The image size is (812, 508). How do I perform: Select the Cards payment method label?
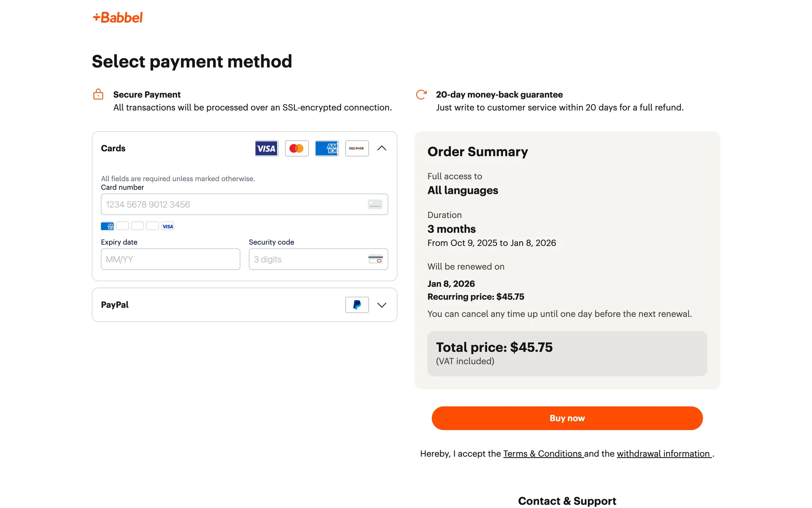click(x=113, y=148)
